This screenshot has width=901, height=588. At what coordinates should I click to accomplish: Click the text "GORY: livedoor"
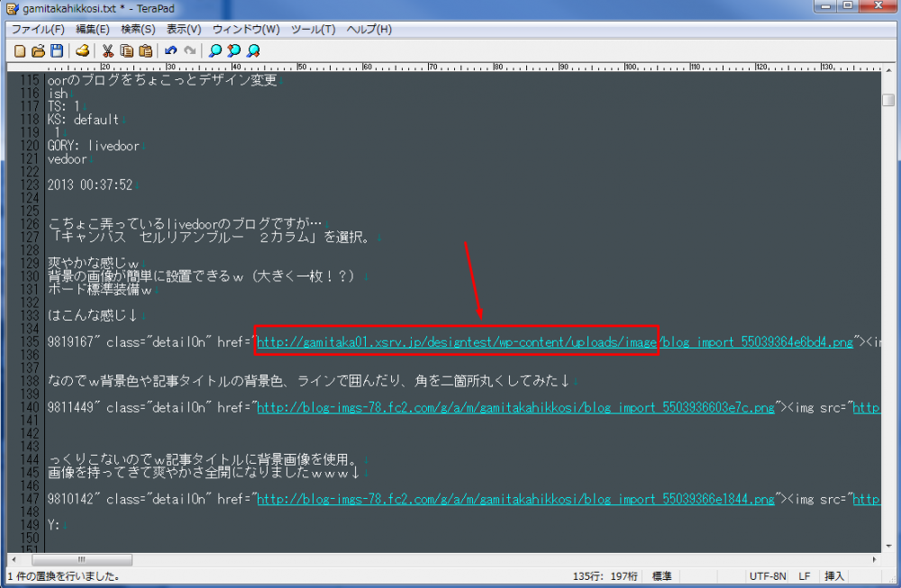tap(94, 146)
